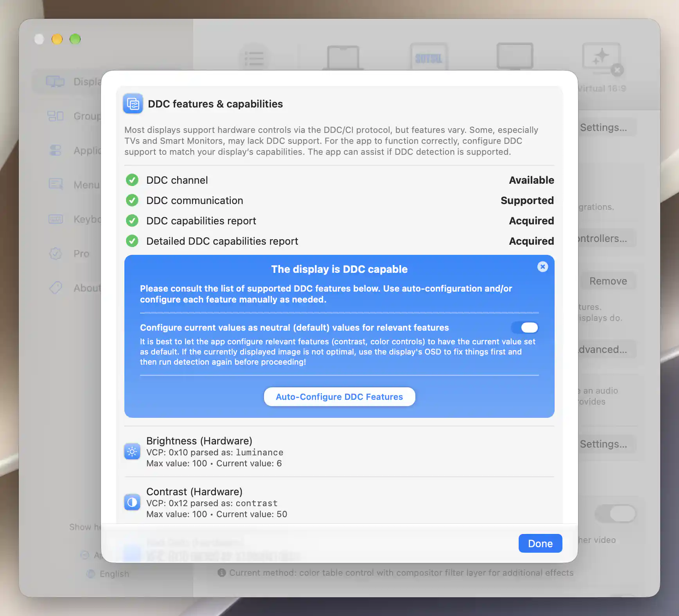
Task: Toggle the switch in background window bottom right
Action: tap(616, 513)
